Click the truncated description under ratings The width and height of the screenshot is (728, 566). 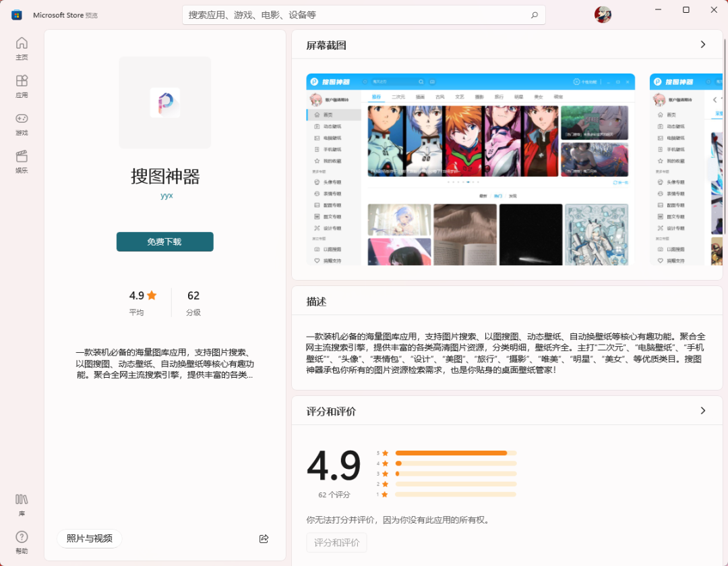(165, 364)
